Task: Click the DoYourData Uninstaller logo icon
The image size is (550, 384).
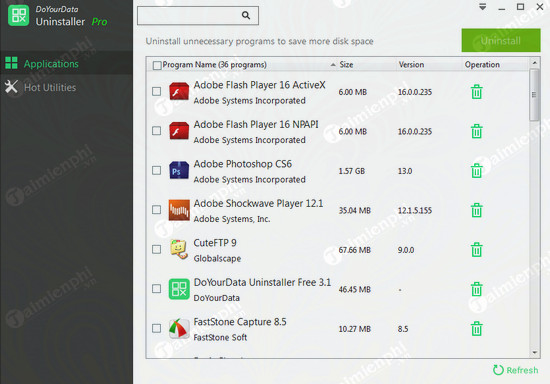Action: coord(18,15)
